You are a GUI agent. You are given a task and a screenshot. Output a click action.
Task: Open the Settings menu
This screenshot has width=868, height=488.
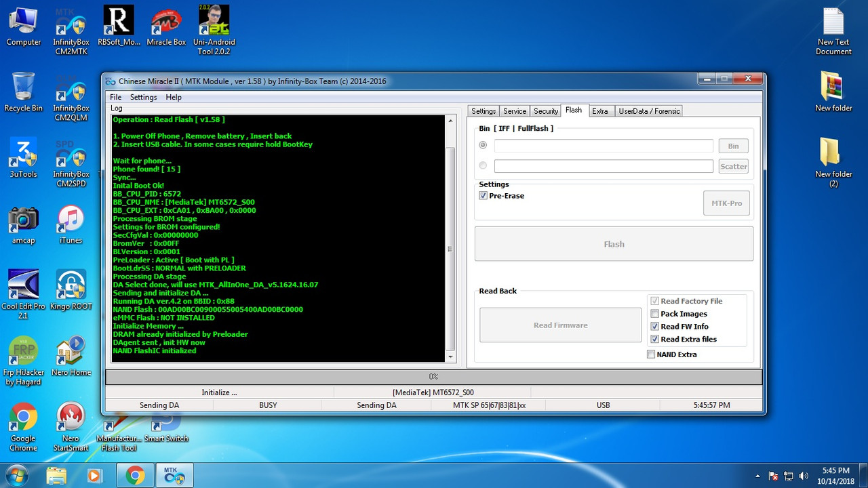click(144, 98)
